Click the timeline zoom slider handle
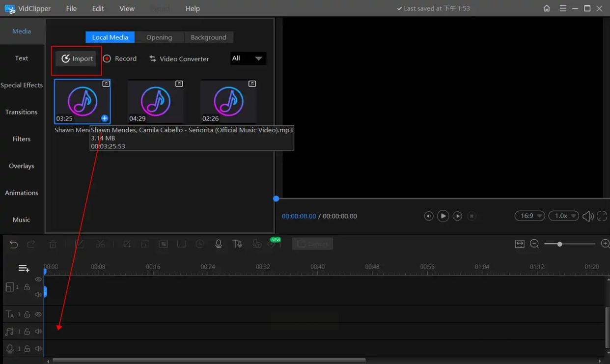610x364 pixels. point(559,244)
